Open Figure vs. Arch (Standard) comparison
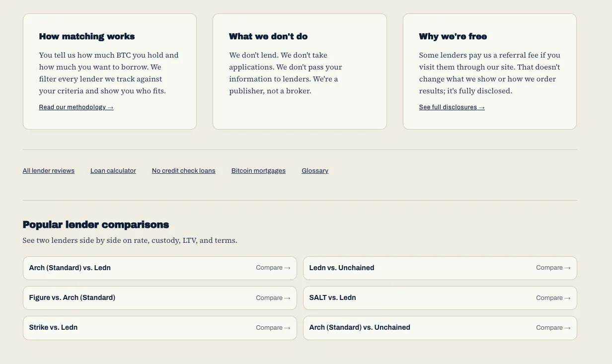 click(x=160, y=298)
